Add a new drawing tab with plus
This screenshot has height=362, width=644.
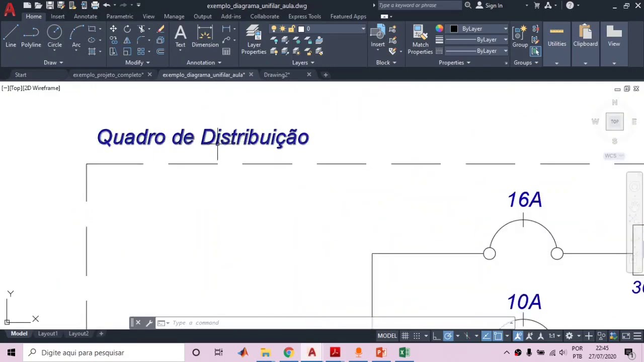point(326,74)
